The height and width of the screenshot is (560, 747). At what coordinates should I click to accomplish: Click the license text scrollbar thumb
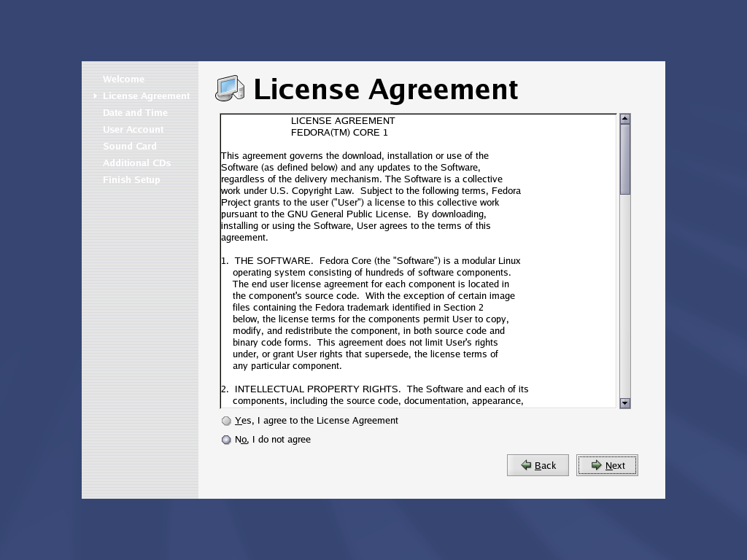pos(625,159)
